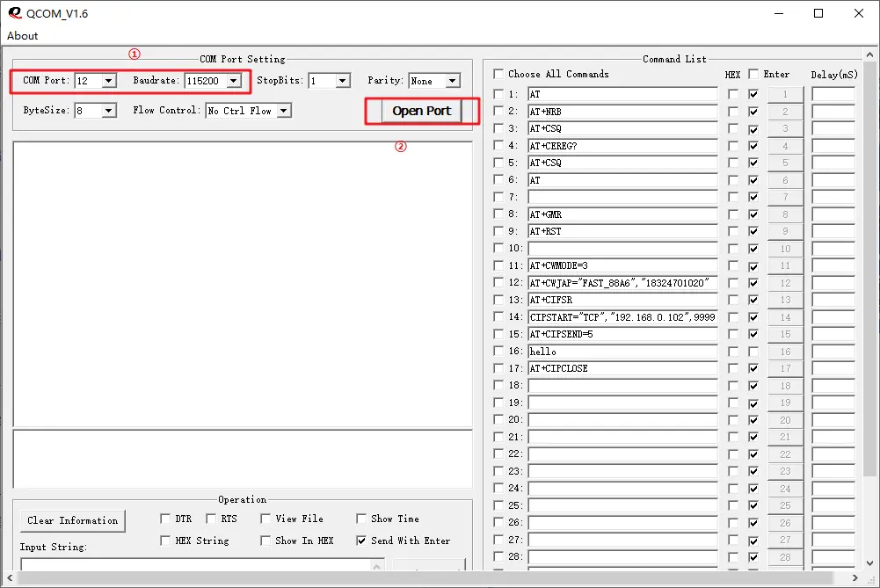Click the Open Port button
The height and width of the screenshot is (588, 880).
click(x=421, y=111)
